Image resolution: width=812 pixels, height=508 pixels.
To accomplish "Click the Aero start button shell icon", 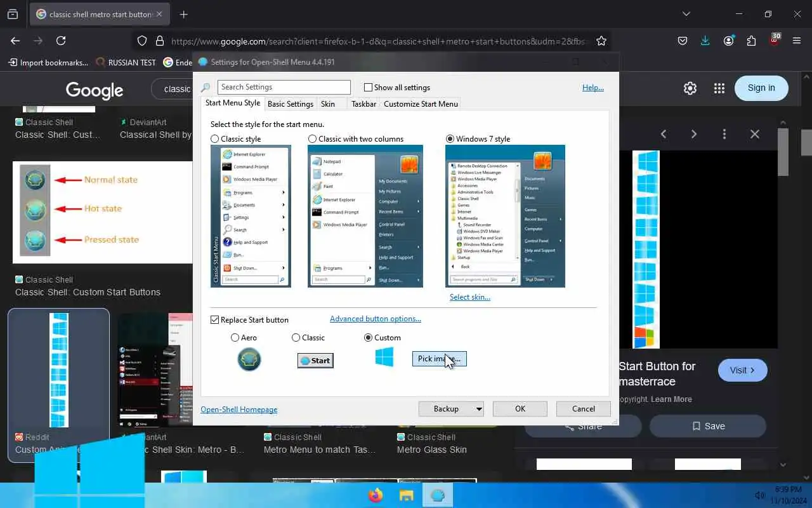I will 249,359.
